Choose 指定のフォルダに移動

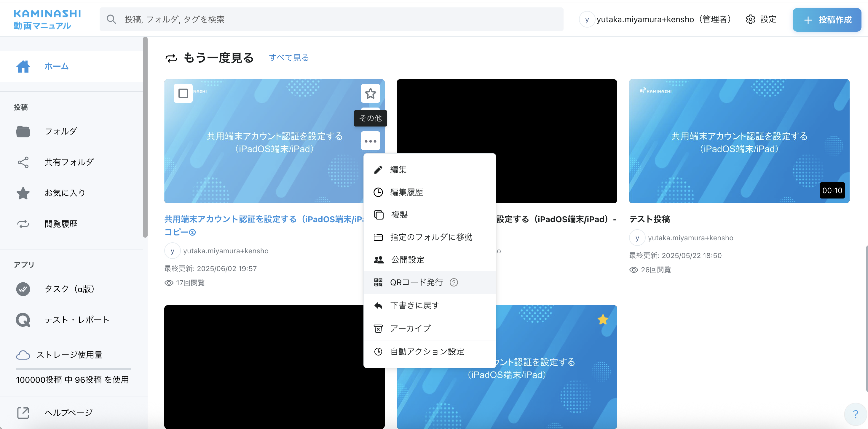[430, 237]
